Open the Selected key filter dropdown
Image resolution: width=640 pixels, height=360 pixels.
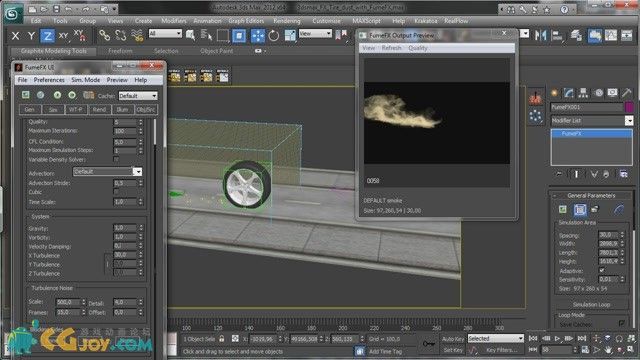pyautogui.click(x=496, y=338)
